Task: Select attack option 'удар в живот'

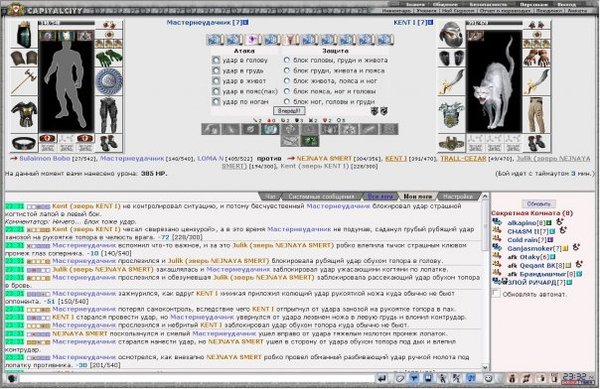Action: click(x=216, y=81)
